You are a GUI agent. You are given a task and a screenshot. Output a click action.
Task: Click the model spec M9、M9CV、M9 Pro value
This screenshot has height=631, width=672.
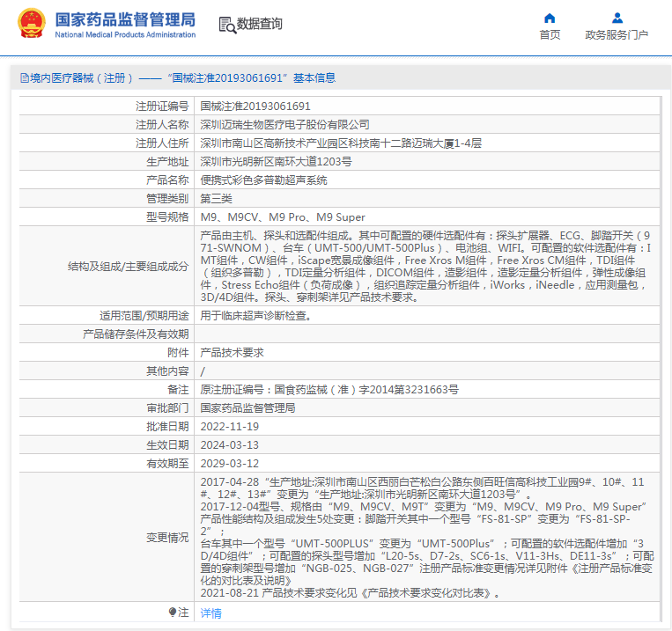point(283,216)
